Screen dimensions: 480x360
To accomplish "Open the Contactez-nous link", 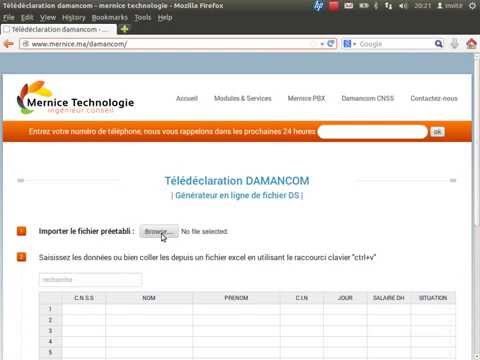I will pos(434,98).
